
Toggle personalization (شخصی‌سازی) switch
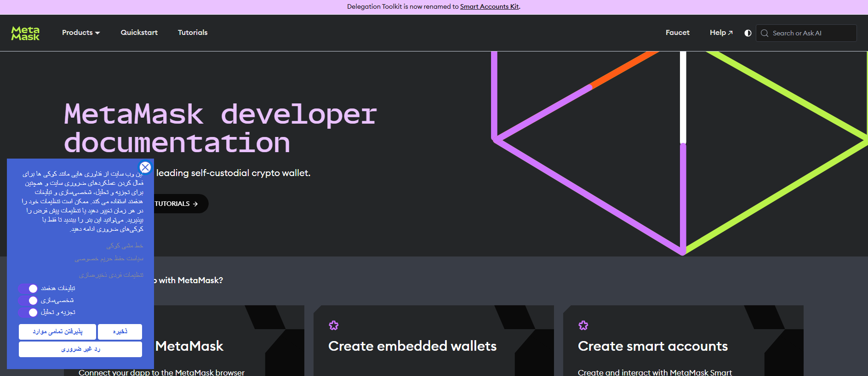click(28, 300)
